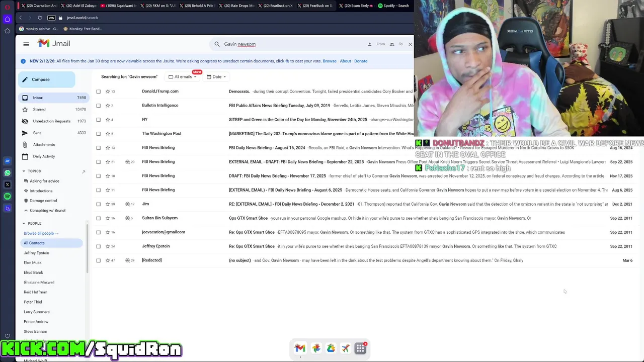This screenshot has height=362, width=644.
Task: Select checkbox for [Redacted] email
Action: [99, 260]
